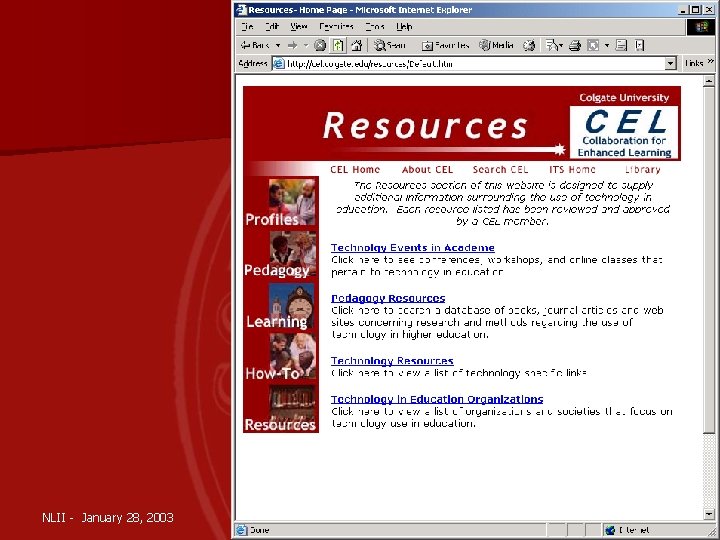The width and height of the screenshot is (720, 540).
Task: Click the Done status page icon
Action: pos(242,530)
